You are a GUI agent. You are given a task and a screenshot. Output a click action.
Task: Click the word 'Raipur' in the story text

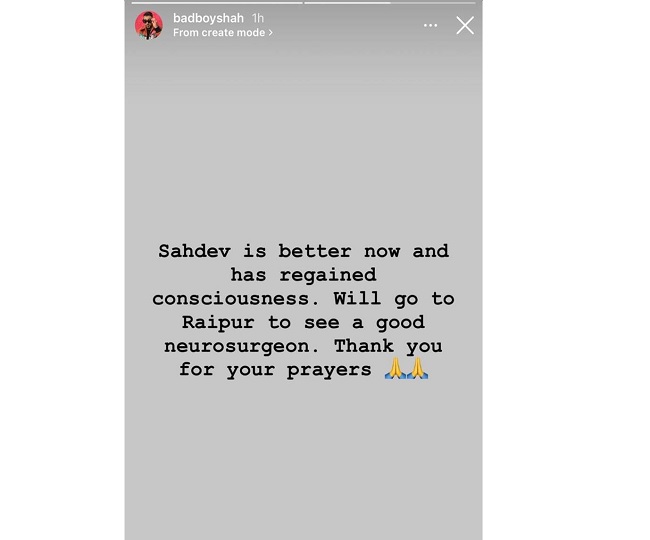tap(218, 322)
